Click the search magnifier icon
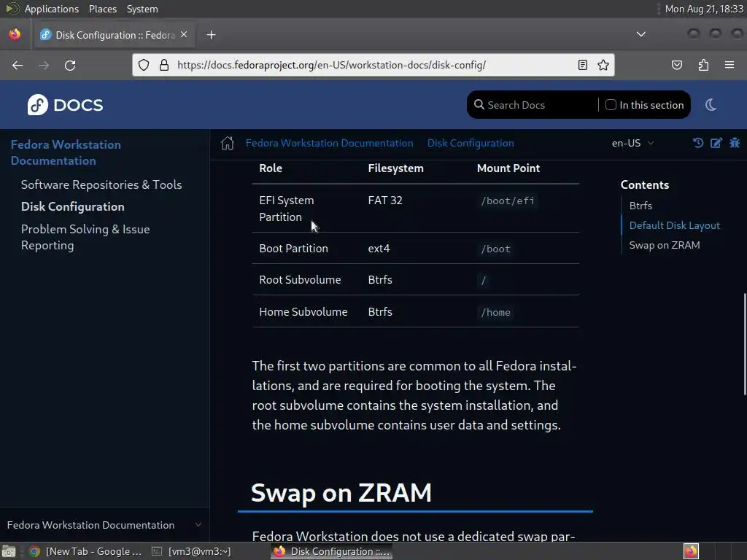Viewport: 747px width, 560px height. coord(479,105)
